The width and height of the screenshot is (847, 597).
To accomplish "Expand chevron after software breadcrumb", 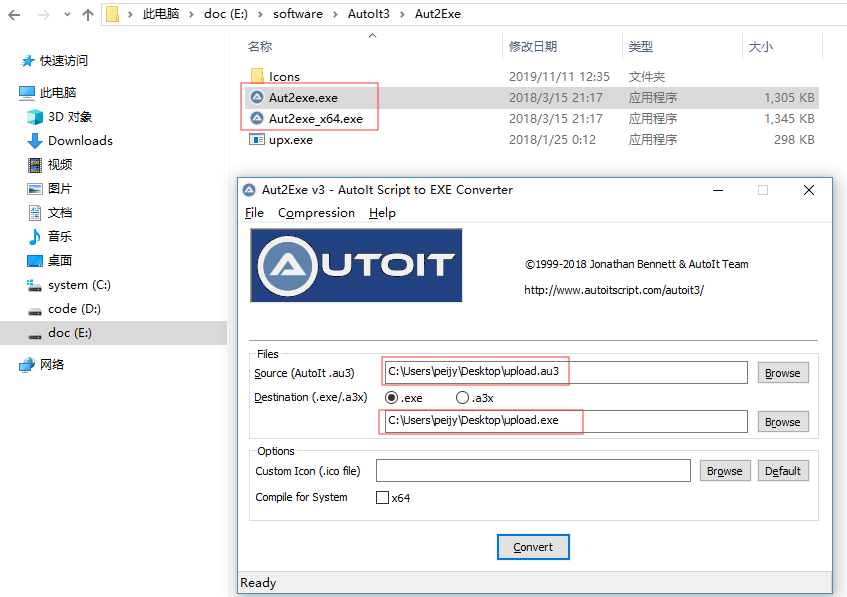I will (335, 15).
